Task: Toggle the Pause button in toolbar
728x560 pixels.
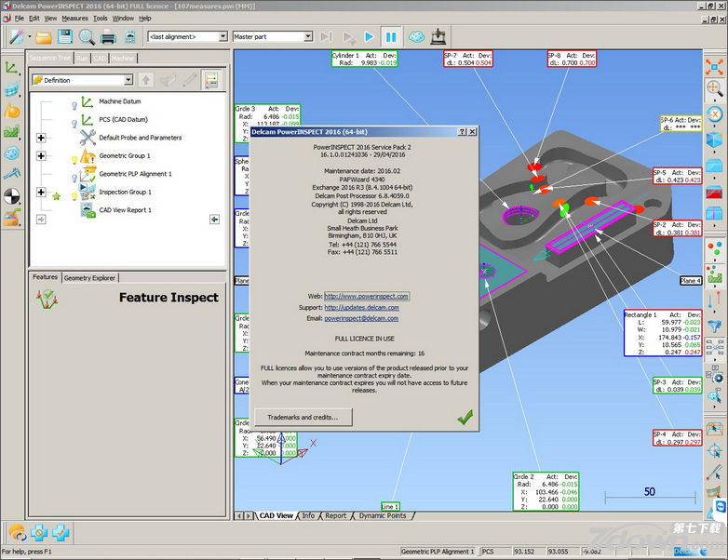Action: click(391, 36)
